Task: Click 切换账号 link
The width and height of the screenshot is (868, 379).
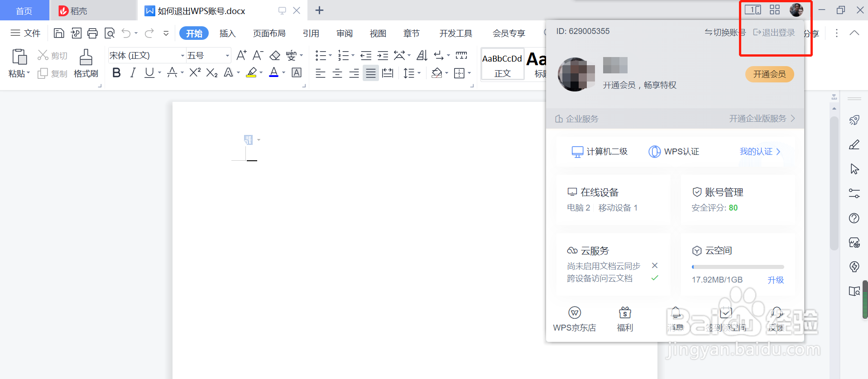Action: point(725,32)
